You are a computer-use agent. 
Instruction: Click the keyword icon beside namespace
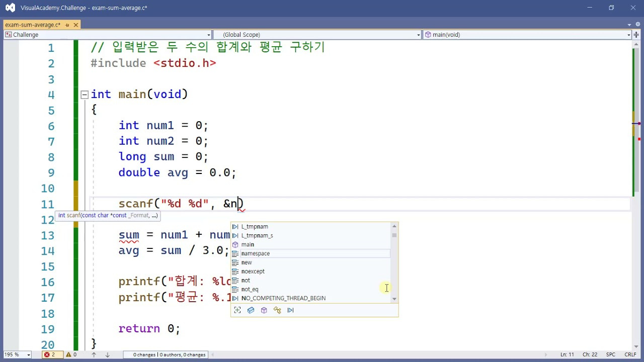[x=235, y=253]
